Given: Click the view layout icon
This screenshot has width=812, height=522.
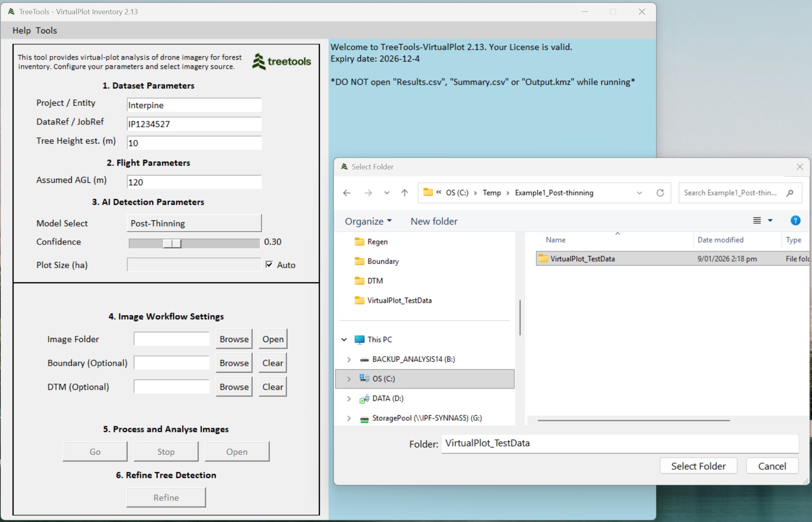Looking at the screenshot, I should pos(757,221).
